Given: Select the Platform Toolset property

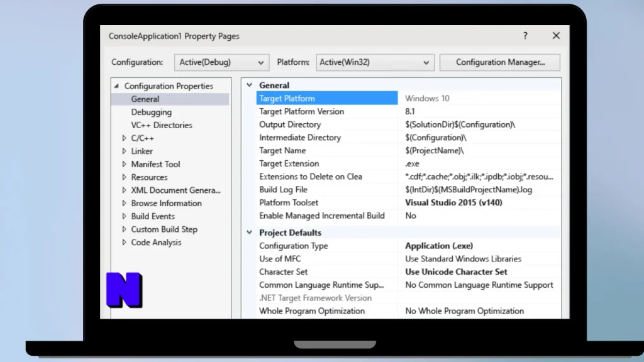Looking at the screenshot, I should pyautogui.click(x=288, y=203).
